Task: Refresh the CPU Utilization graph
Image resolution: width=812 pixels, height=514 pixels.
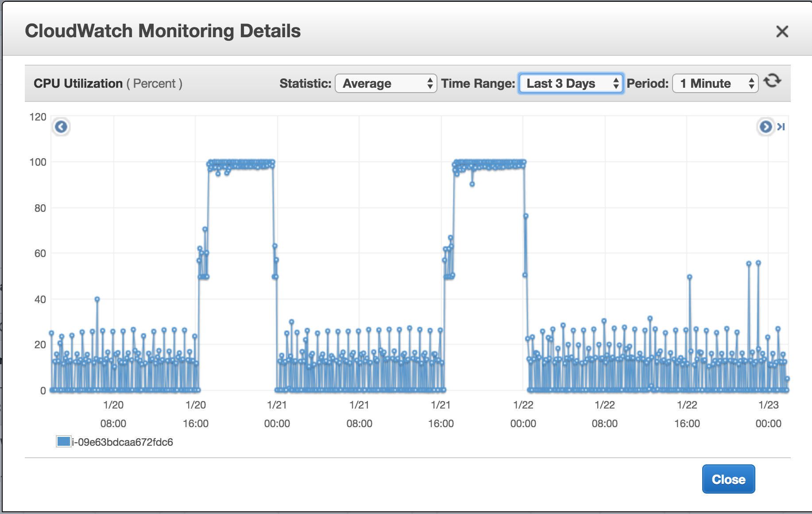Action: tap(773, 81)
